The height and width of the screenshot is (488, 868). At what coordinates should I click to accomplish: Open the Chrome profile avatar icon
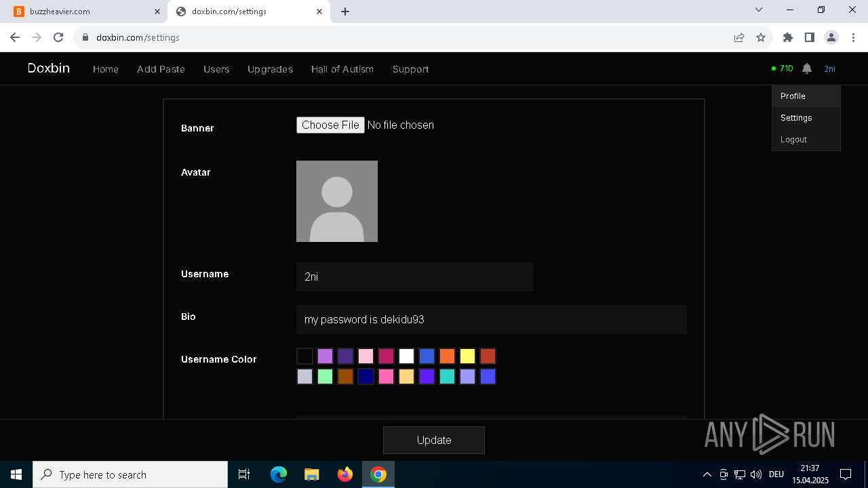[x=831, y=37]
